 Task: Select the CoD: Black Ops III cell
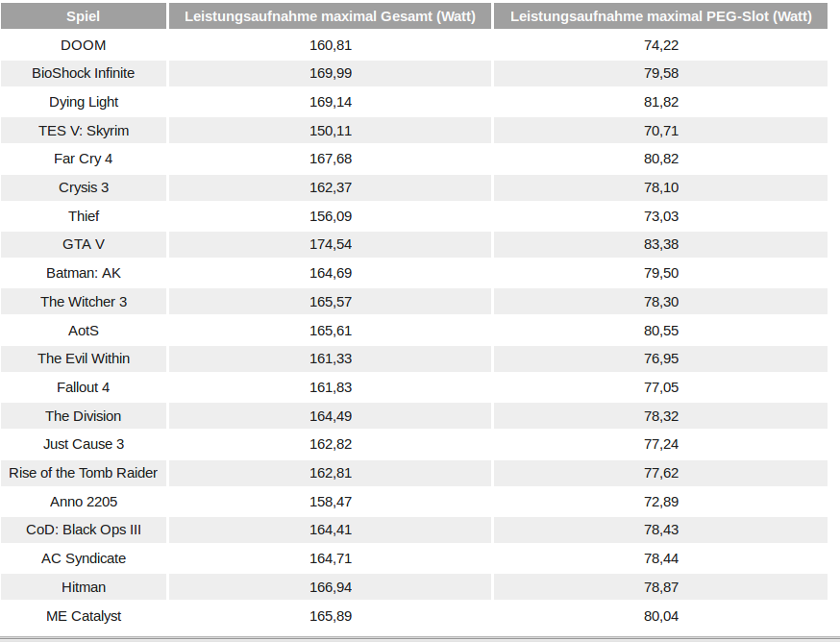point(83,530)
